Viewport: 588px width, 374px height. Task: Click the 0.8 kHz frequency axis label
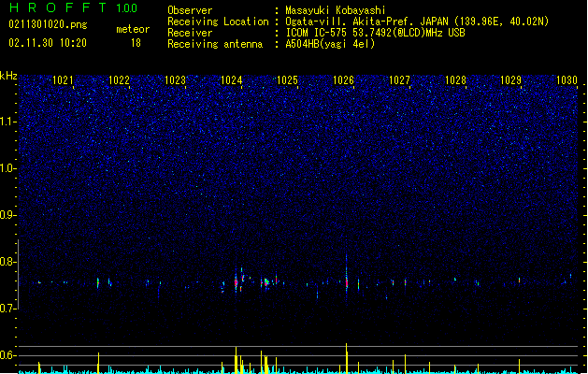[8, 262]
